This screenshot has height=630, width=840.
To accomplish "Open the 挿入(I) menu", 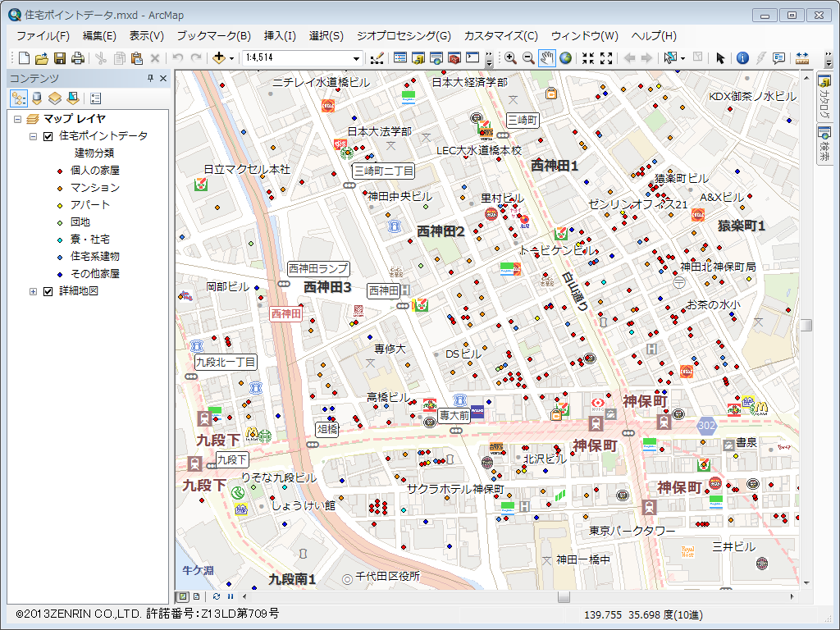I will (280, 36).
